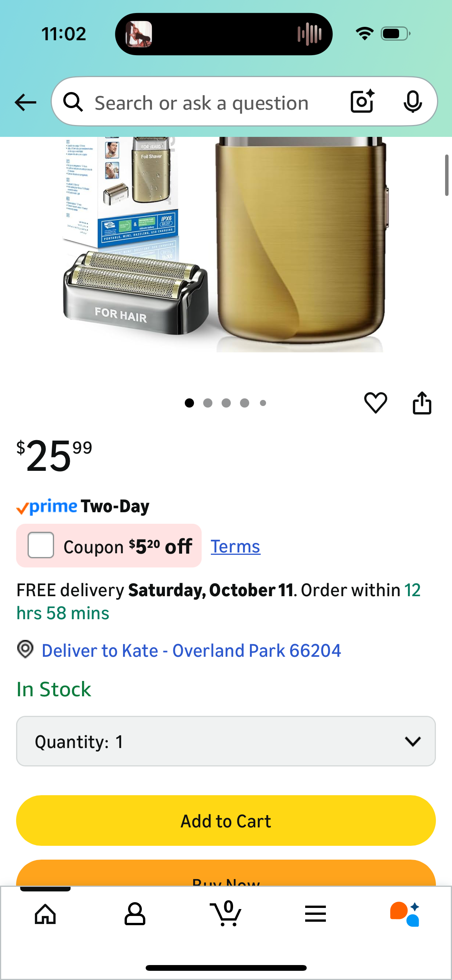Image resolution: width=452 pixels, height=980 pixels.
Task: Open the account profile tab
Action: [x=135, y=914]
